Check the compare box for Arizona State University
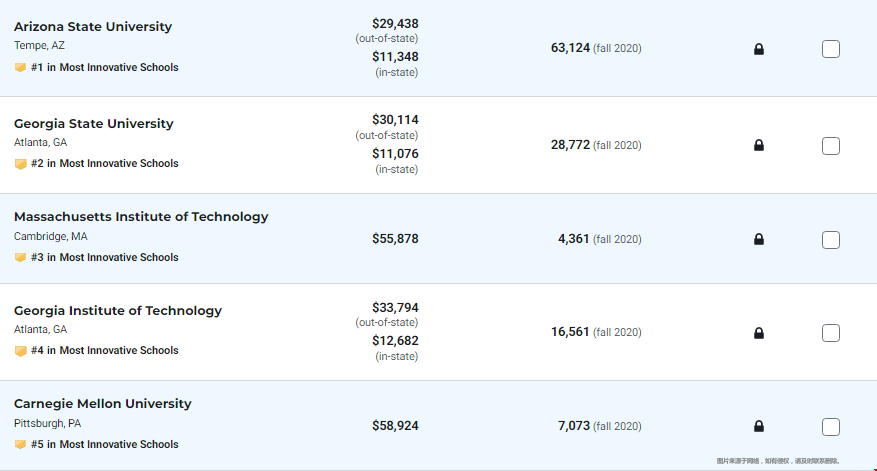Screen dimensions: 877x471 pyautogui.click(x=831, y=49)
